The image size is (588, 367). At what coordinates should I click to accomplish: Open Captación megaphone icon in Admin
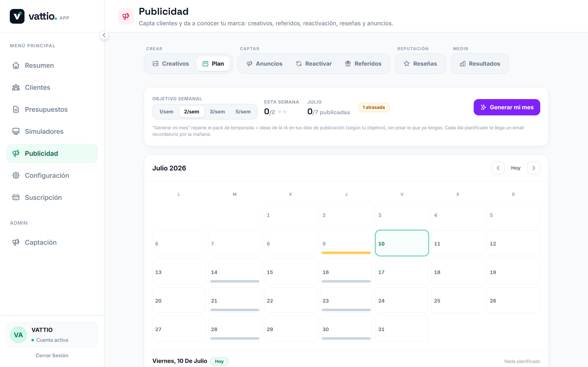[x=16, y=242]
